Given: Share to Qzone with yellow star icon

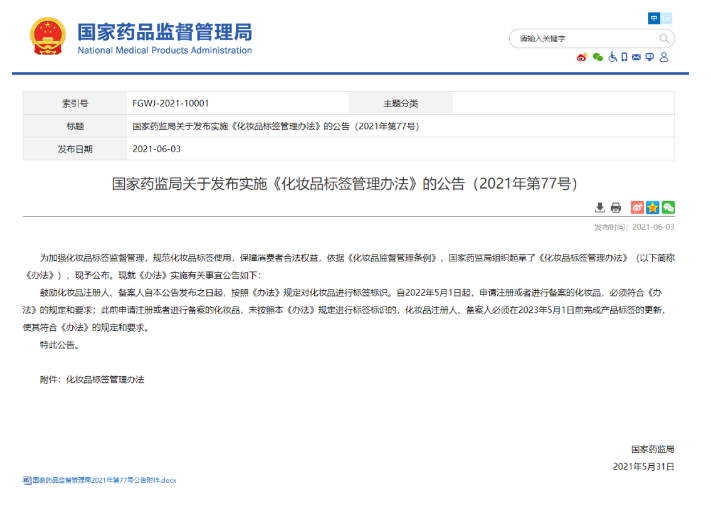Looking at the screenshot, I should click(652, 207).
